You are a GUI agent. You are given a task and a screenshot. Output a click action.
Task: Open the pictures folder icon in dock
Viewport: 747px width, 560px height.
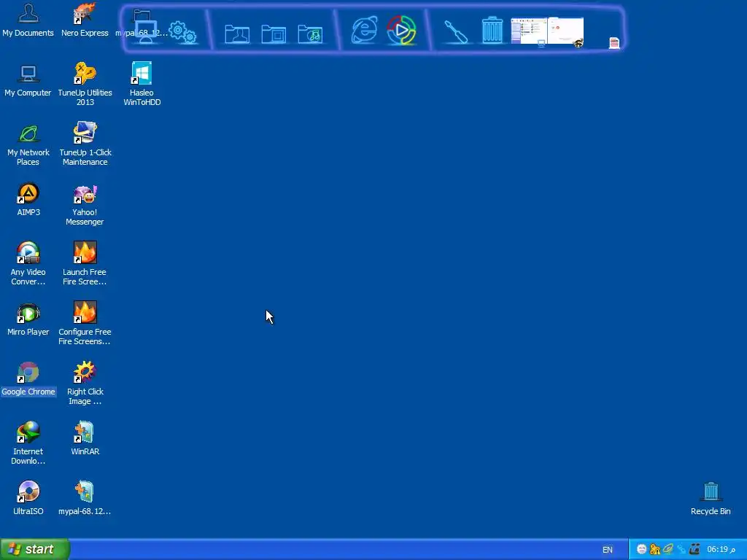(x=274, y=34)
